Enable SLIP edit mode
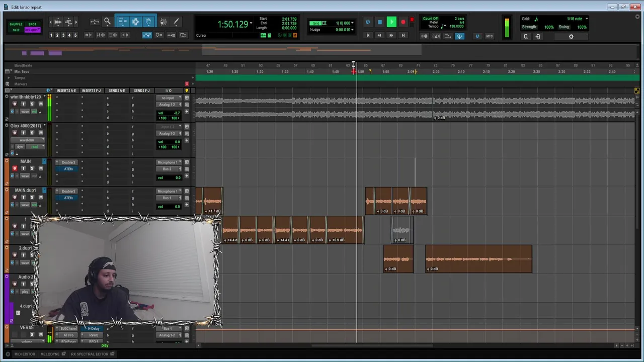 16,30
